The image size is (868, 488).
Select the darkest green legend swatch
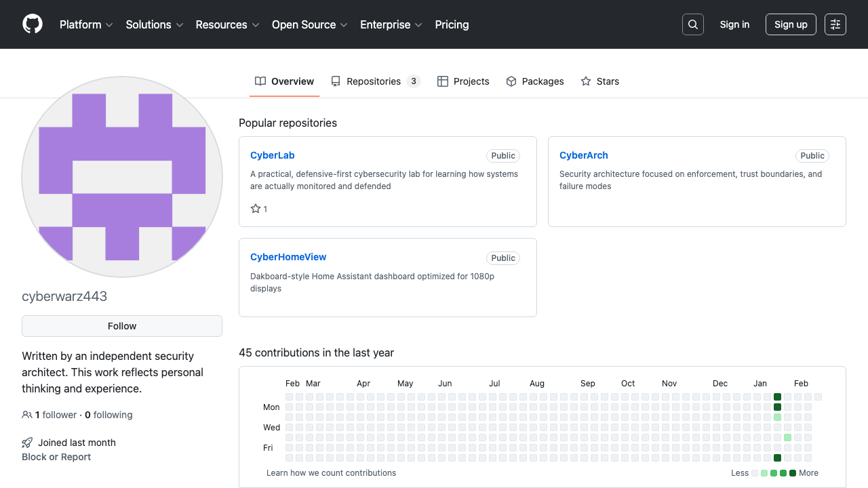pyautogui.click(x=793, y=473)
